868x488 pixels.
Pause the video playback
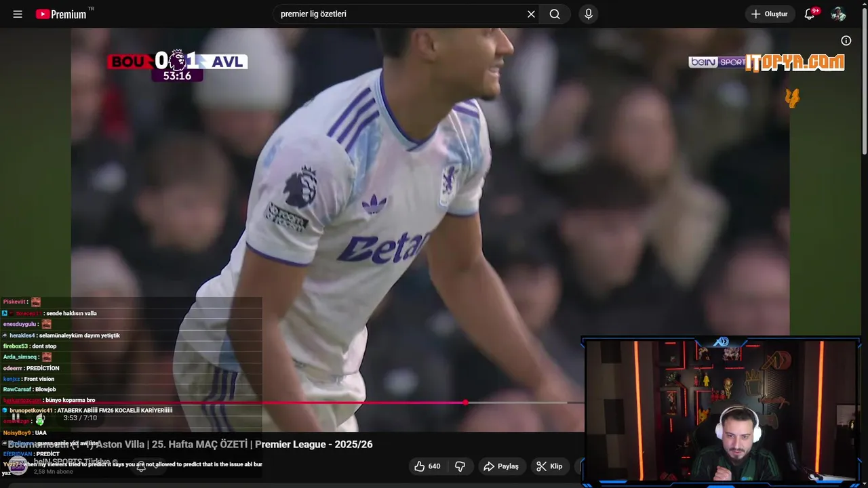(x=15, y=418)
